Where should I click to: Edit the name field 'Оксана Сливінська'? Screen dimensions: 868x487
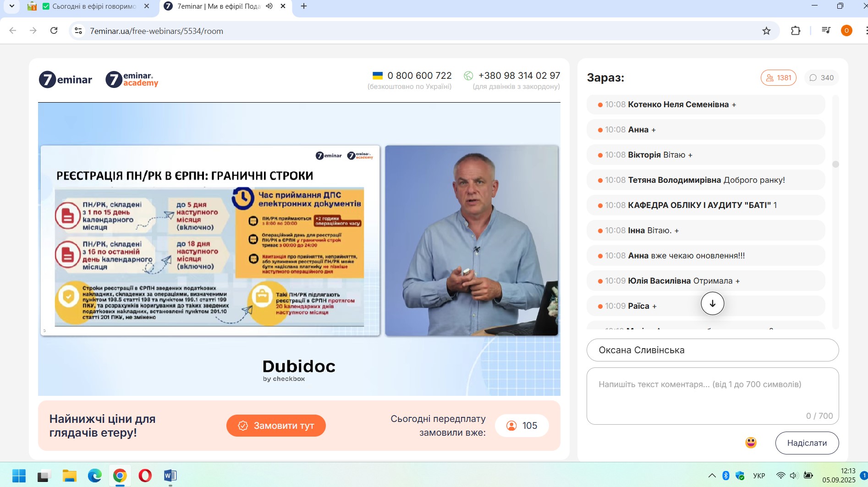pyautogui.click(x=713, y=350)
